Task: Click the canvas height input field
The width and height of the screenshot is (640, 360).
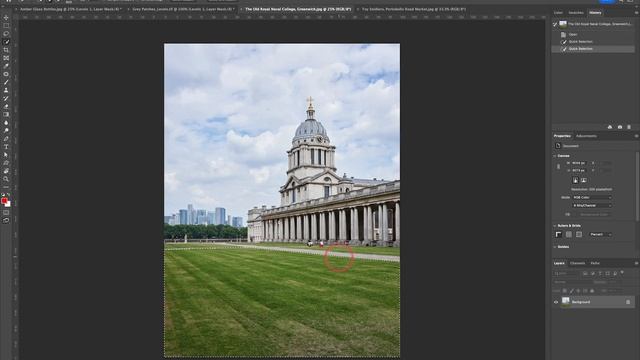Action: [578, 171]
